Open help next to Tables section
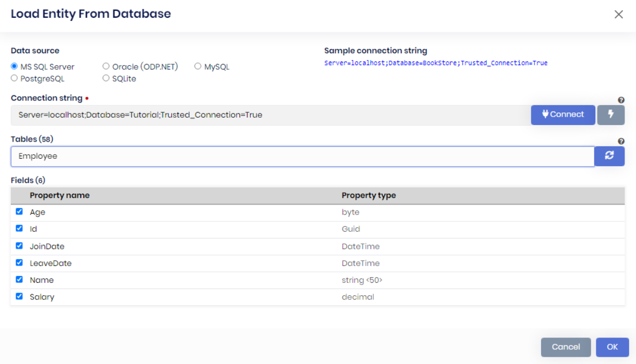The image size is (636, 364). tap(621, 141)
